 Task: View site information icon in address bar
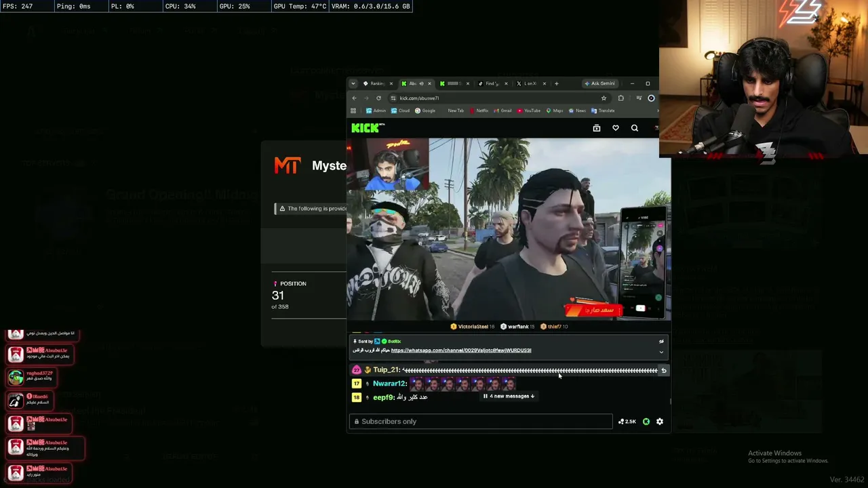393,98
